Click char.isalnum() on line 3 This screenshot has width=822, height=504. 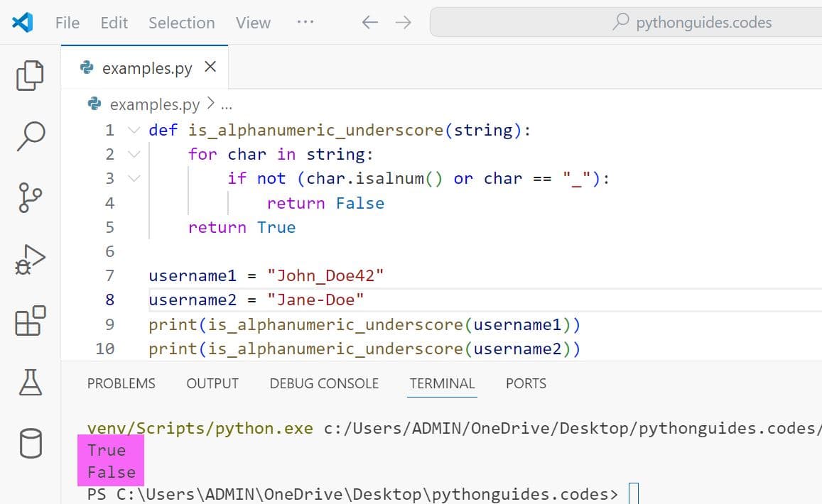[x=375, y=178]
